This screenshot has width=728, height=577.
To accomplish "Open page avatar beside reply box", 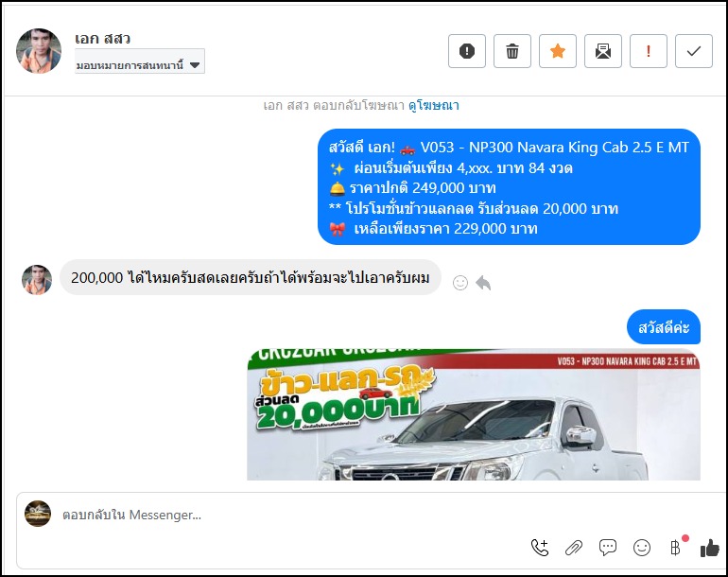I will [38, 514].
